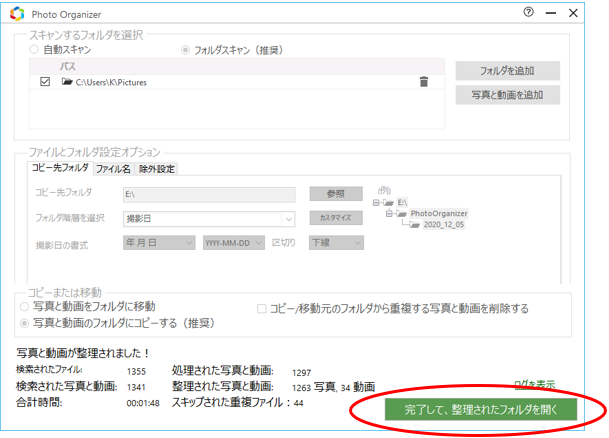
Task: Click the 検索された写真と動画 value 1341
Action: coord(136,387)
